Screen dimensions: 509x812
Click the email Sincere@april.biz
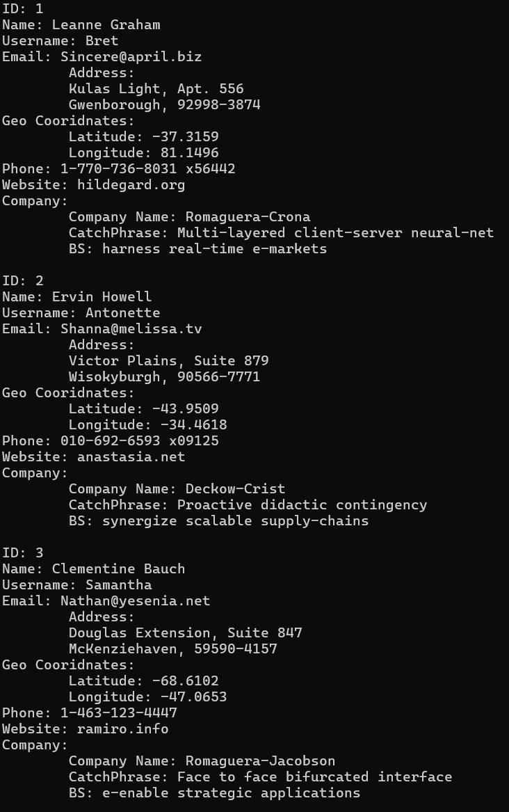click(131, 57)
